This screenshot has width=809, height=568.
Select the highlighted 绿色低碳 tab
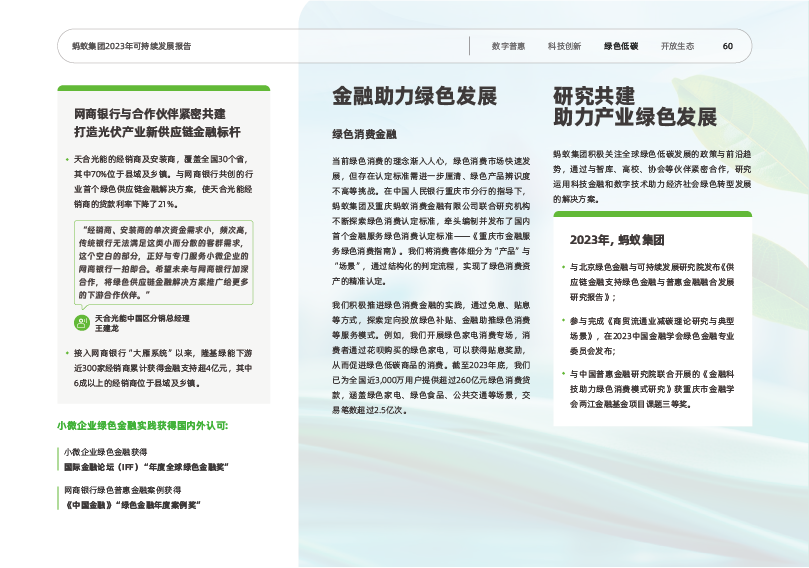[621, 46]
